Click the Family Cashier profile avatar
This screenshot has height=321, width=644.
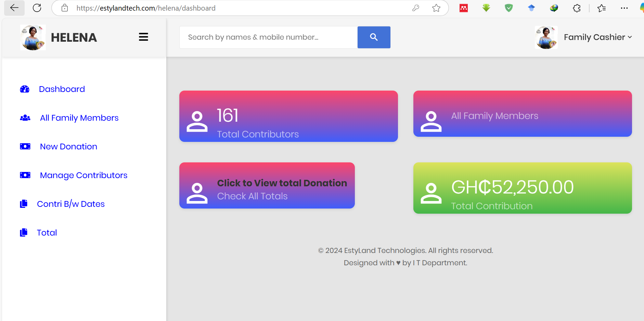coord(546,37)
